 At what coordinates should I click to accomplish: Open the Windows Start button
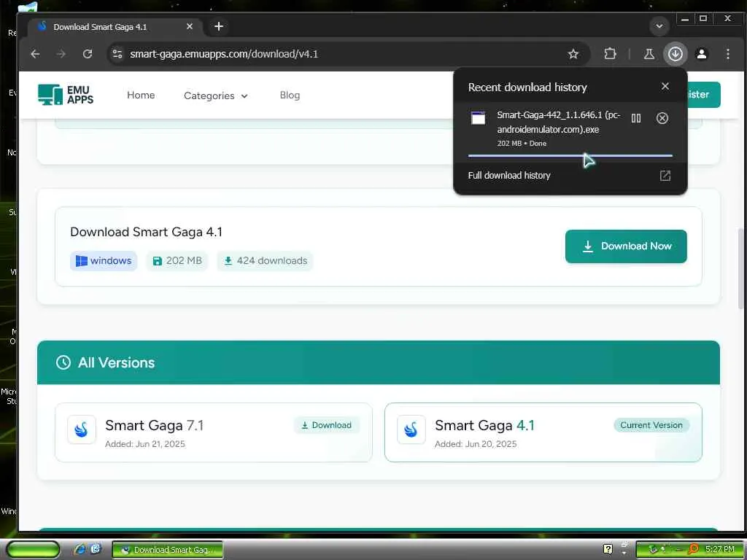click(x=33, y=550)
